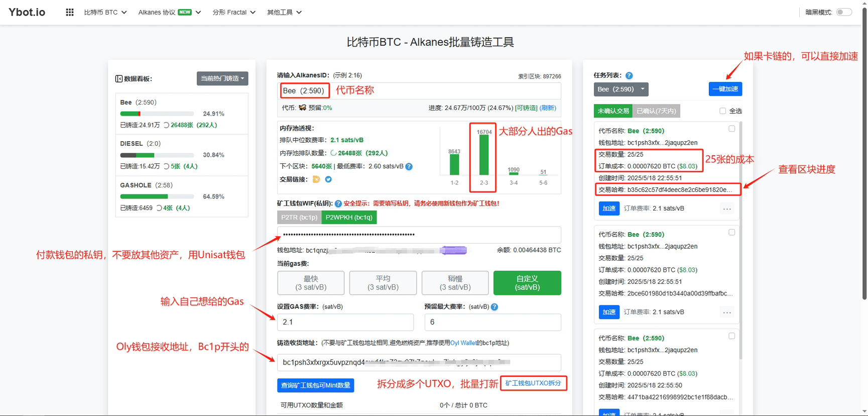Image resolution: width=868 pixels, height=416 pixels.
Task: Open the 当前热门铸造 dropdown
Action: tap(222, 78)
